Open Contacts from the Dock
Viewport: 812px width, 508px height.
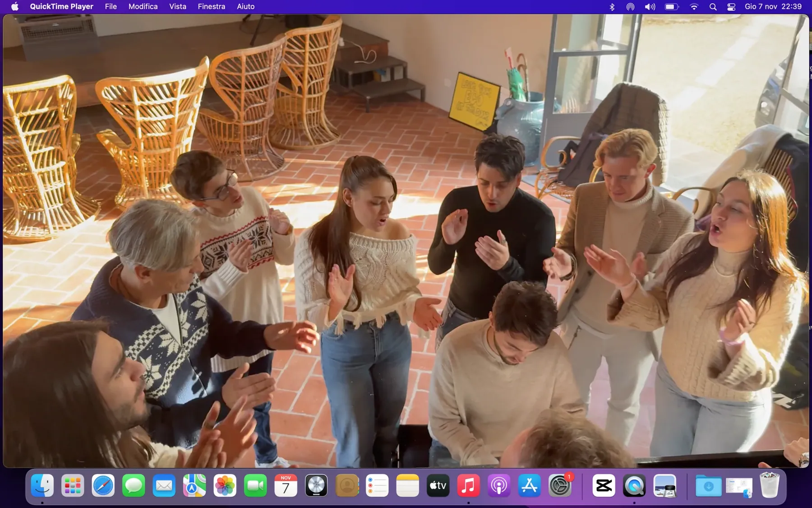(x=347, y=486)
